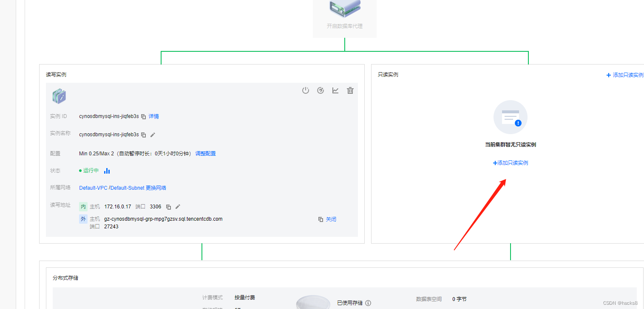644x309 pixels.
Task: Click the 更换网络 link
Action: click(x=156, y=188)
